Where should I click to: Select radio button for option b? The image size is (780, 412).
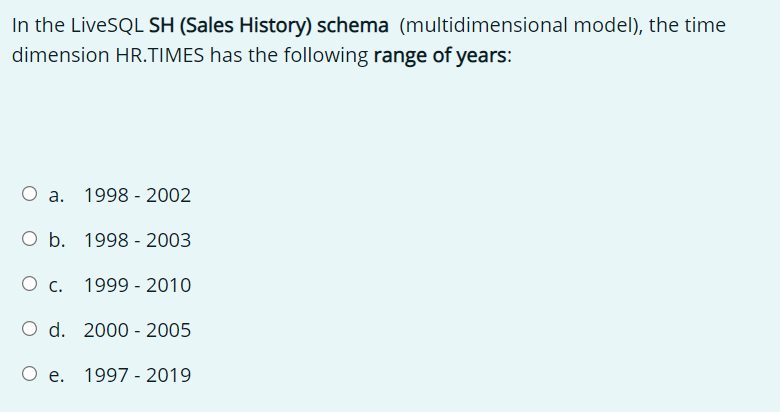coord(29,239)
